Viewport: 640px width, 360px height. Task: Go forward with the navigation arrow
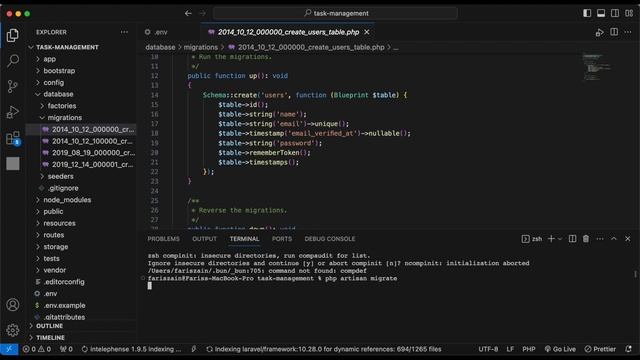tap(202, 13)
